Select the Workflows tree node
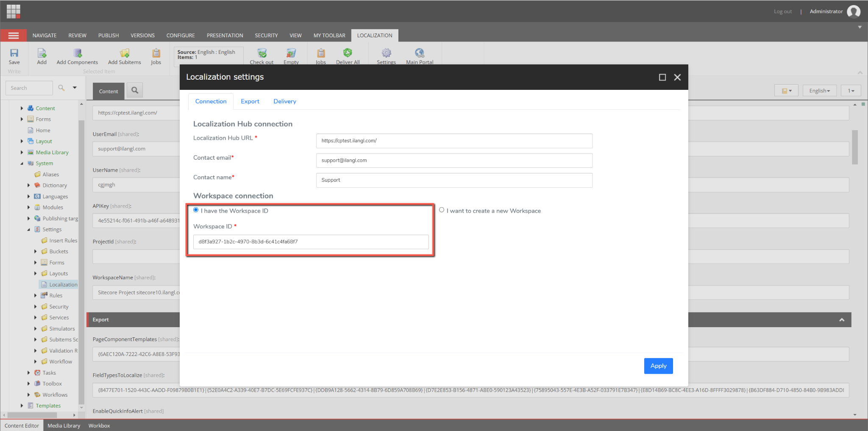868x431 pixels. 55,395
